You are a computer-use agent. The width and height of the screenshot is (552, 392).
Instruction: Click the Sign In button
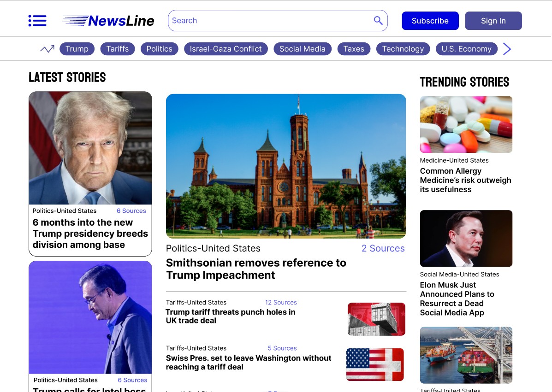point(493,21)
